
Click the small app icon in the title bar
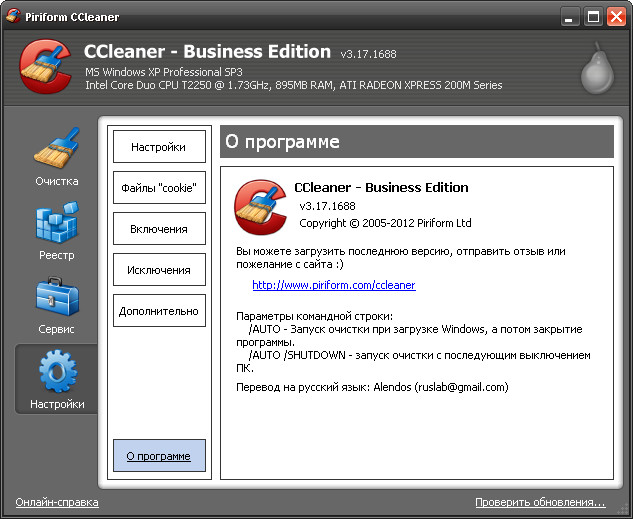click(13, 16)
